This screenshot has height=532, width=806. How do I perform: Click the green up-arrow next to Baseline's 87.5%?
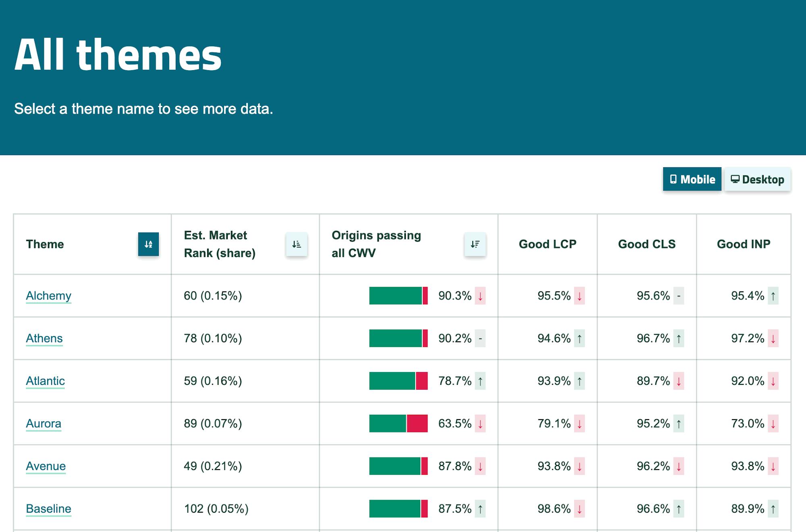pyautogui.click(x=480, y=509)
